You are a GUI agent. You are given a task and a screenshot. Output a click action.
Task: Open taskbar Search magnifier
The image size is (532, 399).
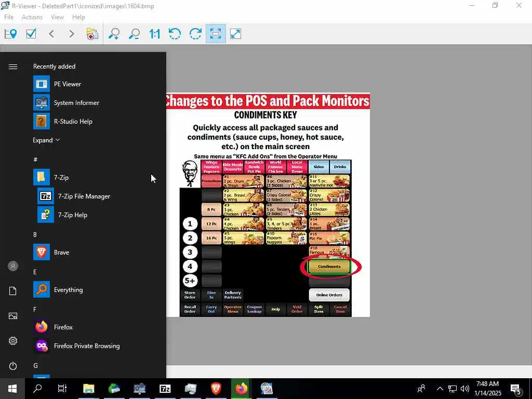click(x=37, y=389)
